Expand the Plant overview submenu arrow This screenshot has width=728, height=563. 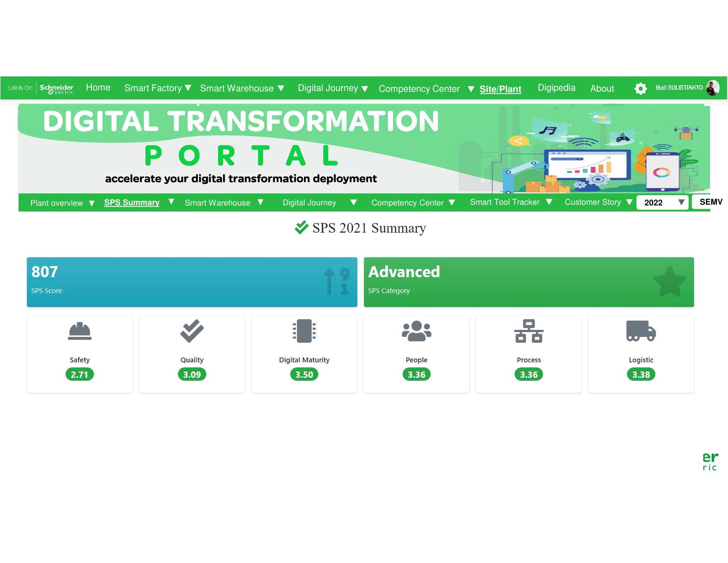pos(92,203)
